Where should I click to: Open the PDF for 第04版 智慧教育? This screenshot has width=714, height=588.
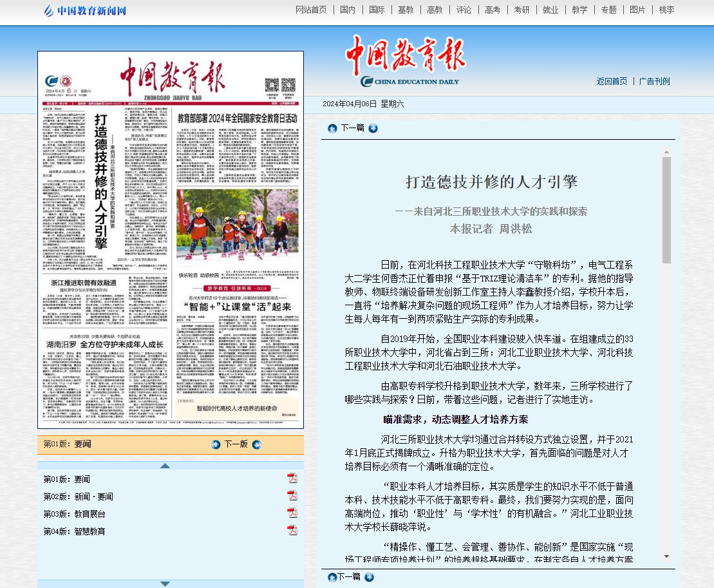coord(292,531)
